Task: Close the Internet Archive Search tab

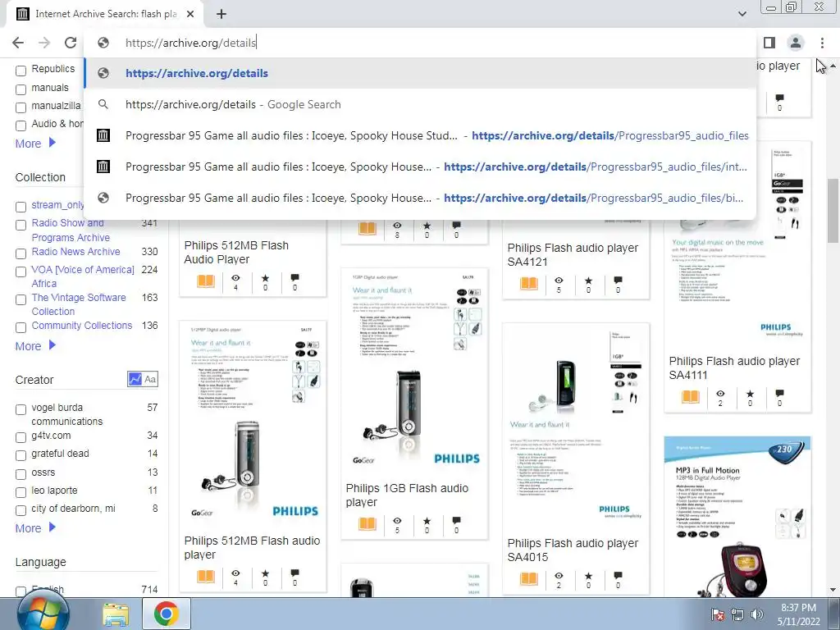Action: [x=190, y=15]
